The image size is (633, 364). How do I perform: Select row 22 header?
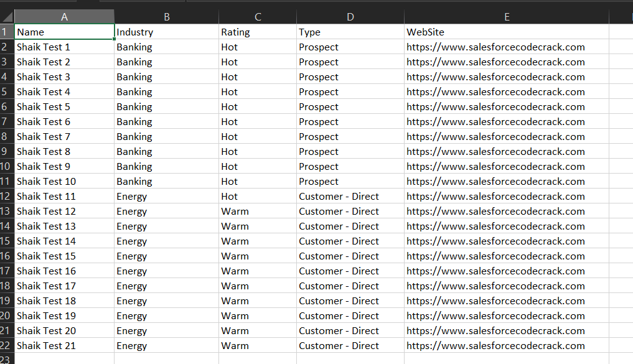point(7,345)
